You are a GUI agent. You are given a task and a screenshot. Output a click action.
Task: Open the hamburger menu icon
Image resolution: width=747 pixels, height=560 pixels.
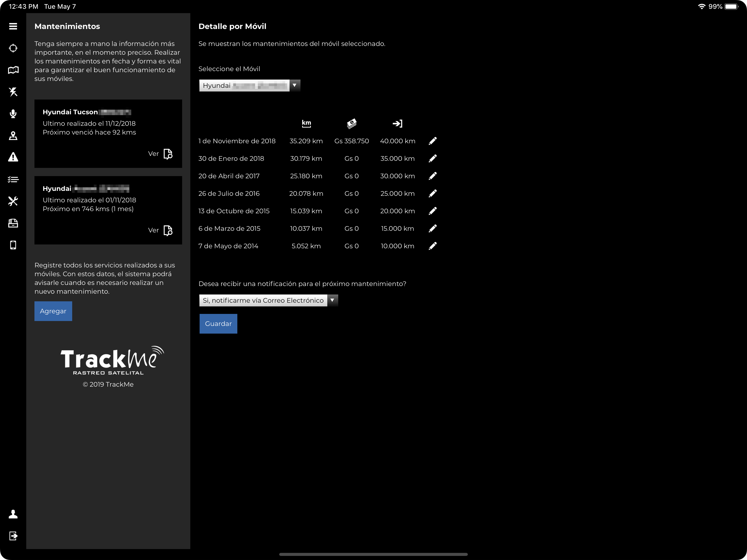click(x=13, y=26)
